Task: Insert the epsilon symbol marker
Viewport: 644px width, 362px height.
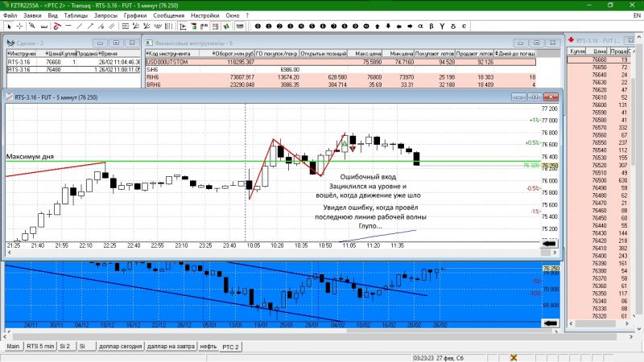Action: [x=464, y=27]
